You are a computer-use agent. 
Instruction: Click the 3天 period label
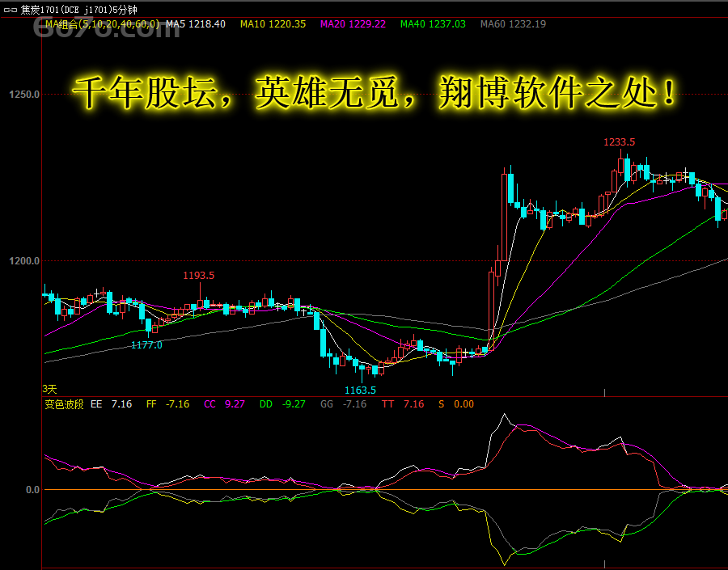click(x=49, y=389)
